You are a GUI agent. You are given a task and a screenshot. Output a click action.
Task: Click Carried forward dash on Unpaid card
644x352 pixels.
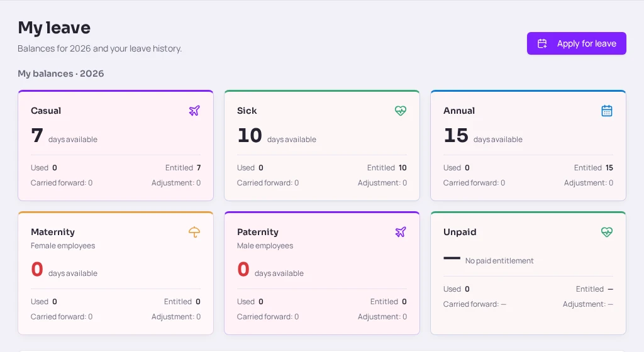[504, 304]
